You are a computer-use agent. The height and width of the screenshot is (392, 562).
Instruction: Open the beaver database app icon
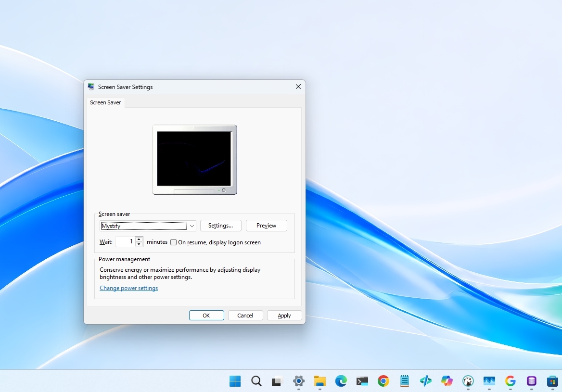click(x=468, y=381)
